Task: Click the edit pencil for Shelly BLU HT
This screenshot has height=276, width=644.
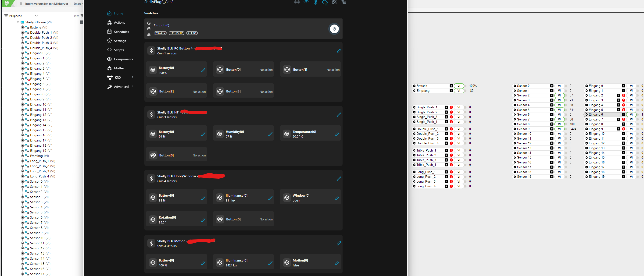Action: [339, 115]
